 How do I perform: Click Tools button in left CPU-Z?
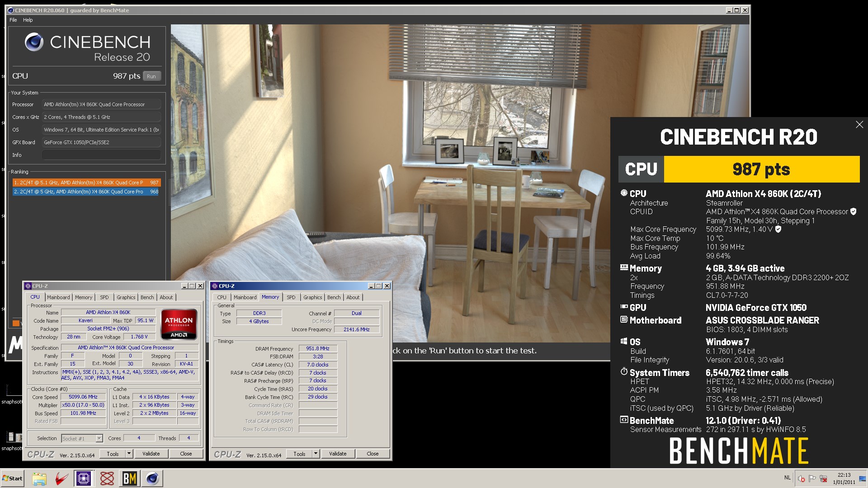click(113, 454)
